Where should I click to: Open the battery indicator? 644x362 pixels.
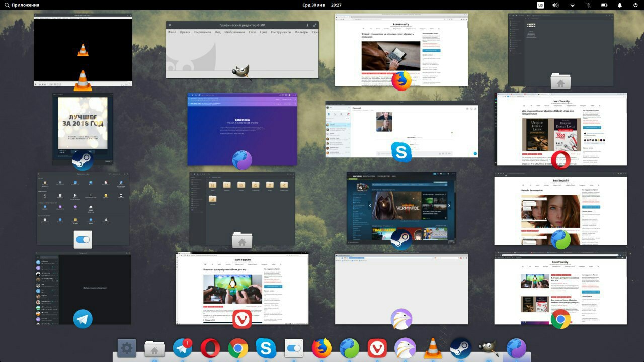[x=604, y=5]
